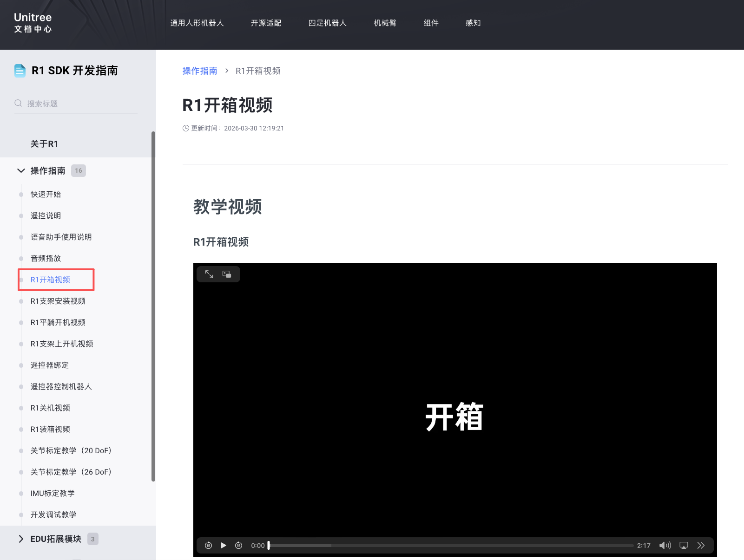Open 快速开始 page

coord(46,194)
